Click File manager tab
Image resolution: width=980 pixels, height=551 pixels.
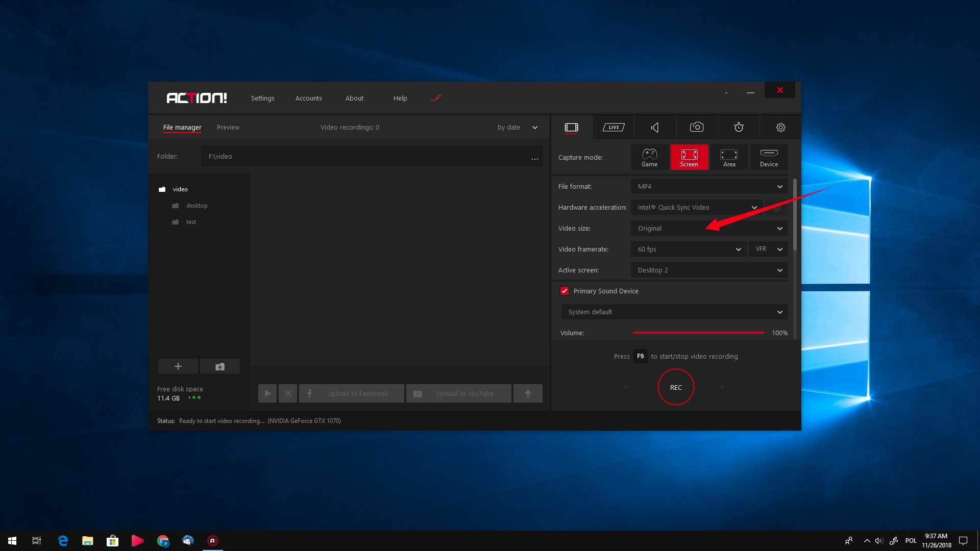click(x=182, y=127)
